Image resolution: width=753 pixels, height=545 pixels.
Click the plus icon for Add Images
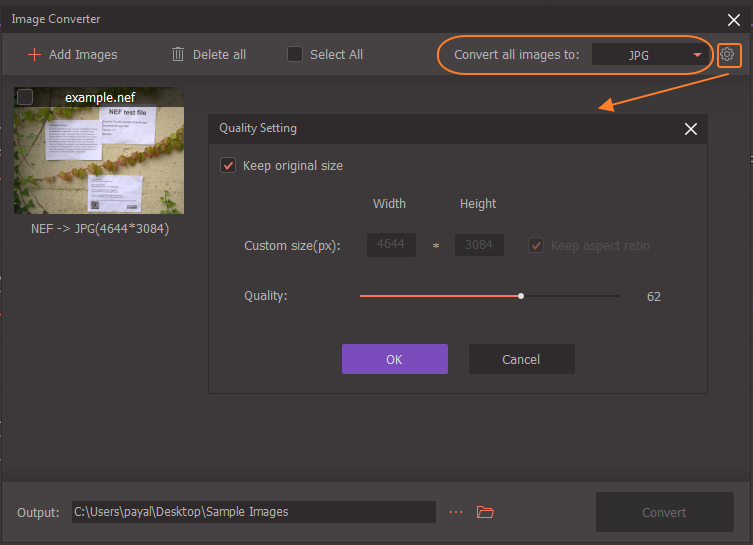[x=34, y=55]
